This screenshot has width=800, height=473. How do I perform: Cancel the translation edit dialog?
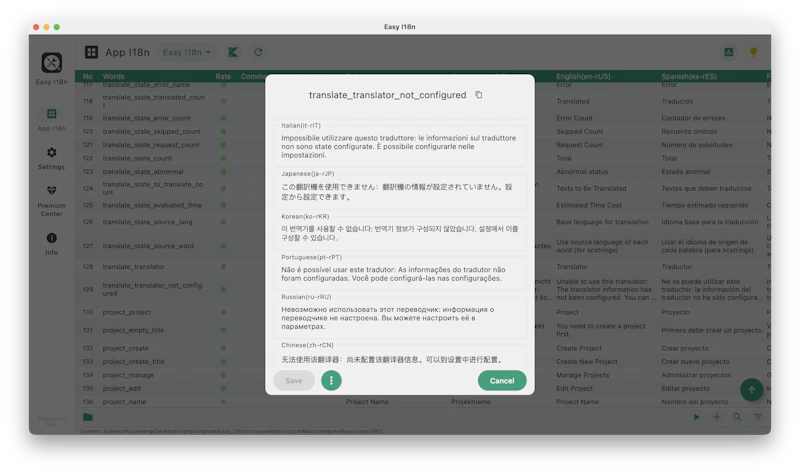click(x=502, y=380)
